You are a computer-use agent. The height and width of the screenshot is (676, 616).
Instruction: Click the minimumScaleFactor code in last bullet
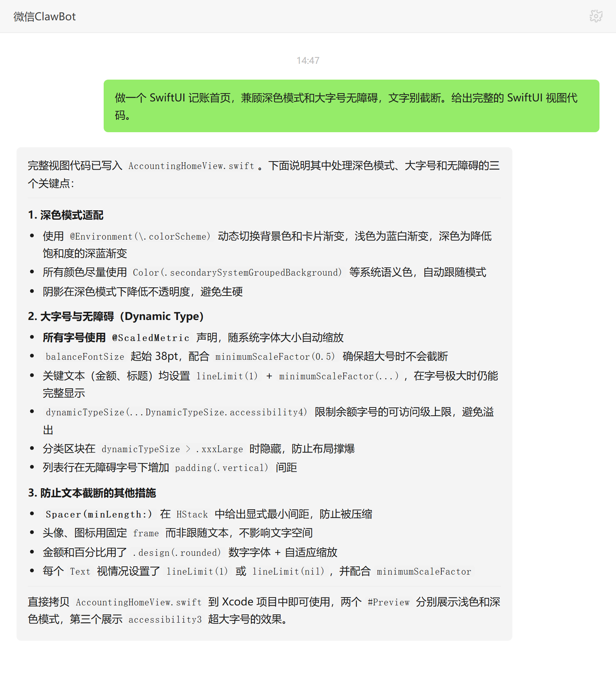pyautogui.click(x=424, y=572)
